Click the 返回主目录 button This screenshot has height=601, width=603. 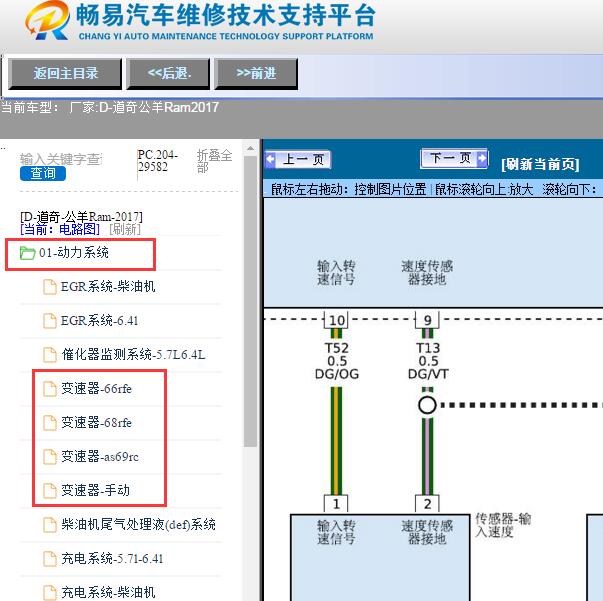coord(65,73)
